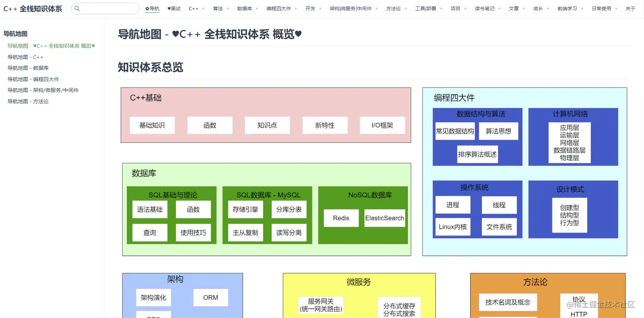Click the ElasticSearch box

384,218
